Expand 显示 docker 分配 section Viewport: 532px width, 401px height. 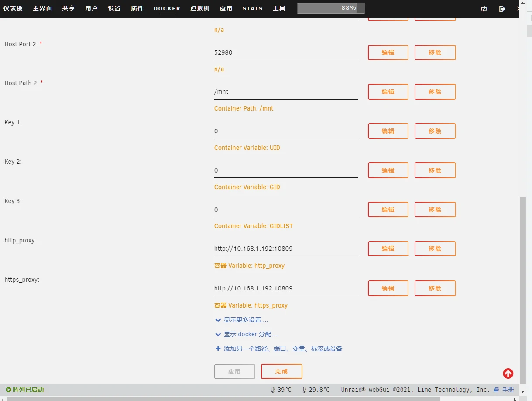point(218,334)
